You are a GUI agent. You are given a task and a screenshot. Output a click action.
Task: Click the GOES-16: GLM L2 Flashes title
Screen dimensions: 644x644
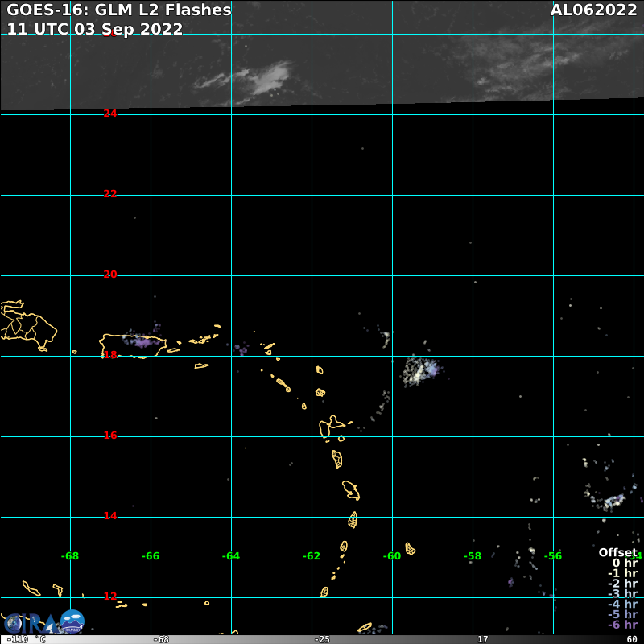[x=119, y=10]
